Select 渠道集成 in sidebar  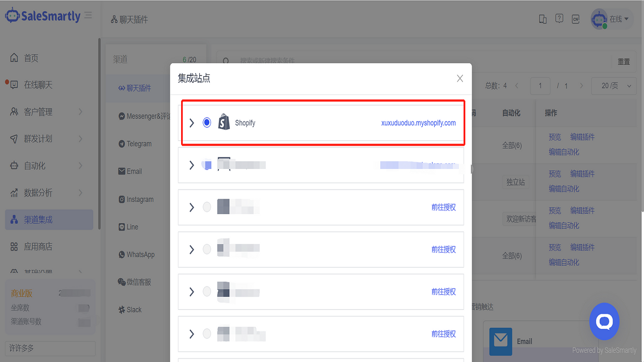pyautogui.click(x=49, y=220)
